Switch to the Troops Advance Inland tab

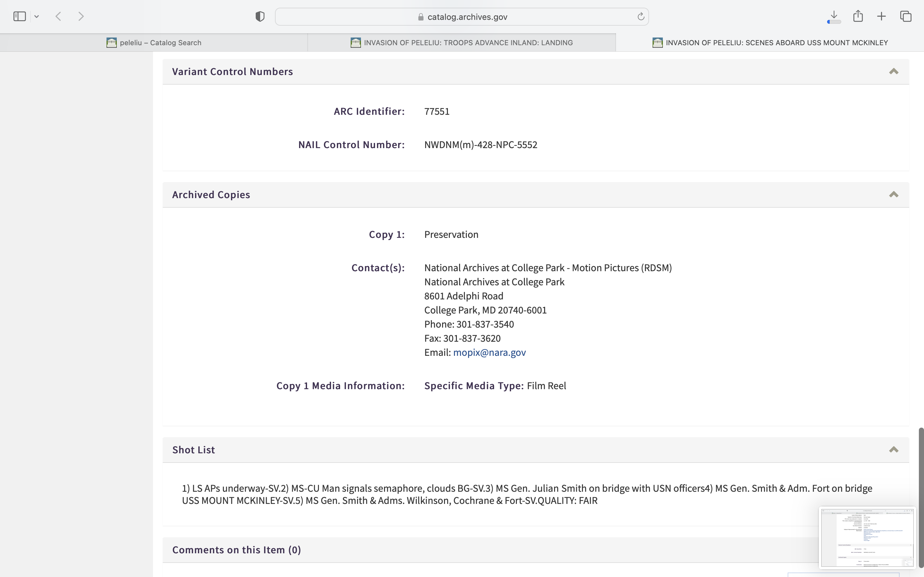click(462, 43)
